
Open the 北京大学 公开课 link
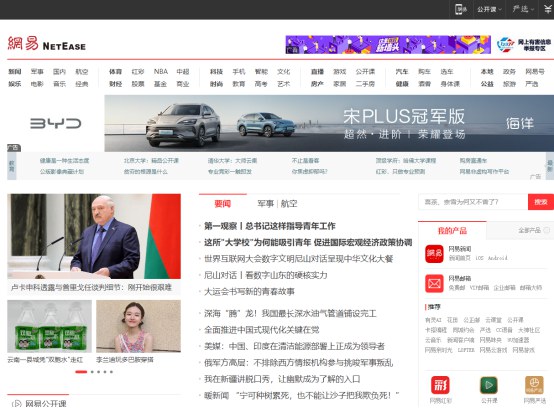tap(151, 161)
